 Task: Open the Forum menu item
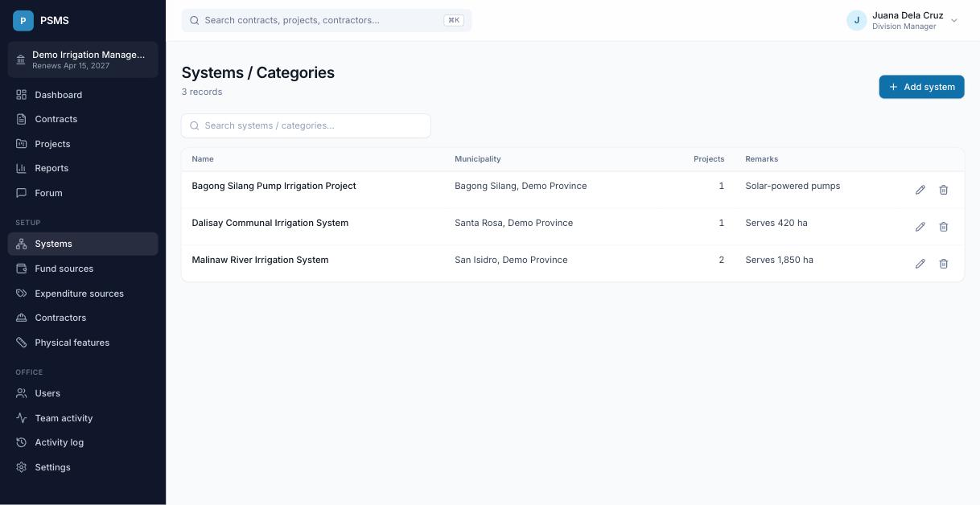[83, 193]
